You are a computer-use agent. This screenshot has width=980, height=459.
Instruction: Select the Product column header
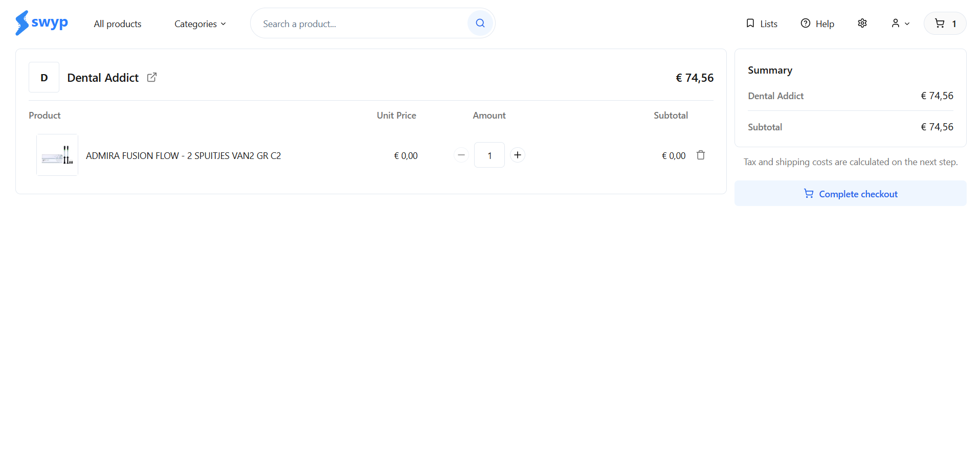44,116
